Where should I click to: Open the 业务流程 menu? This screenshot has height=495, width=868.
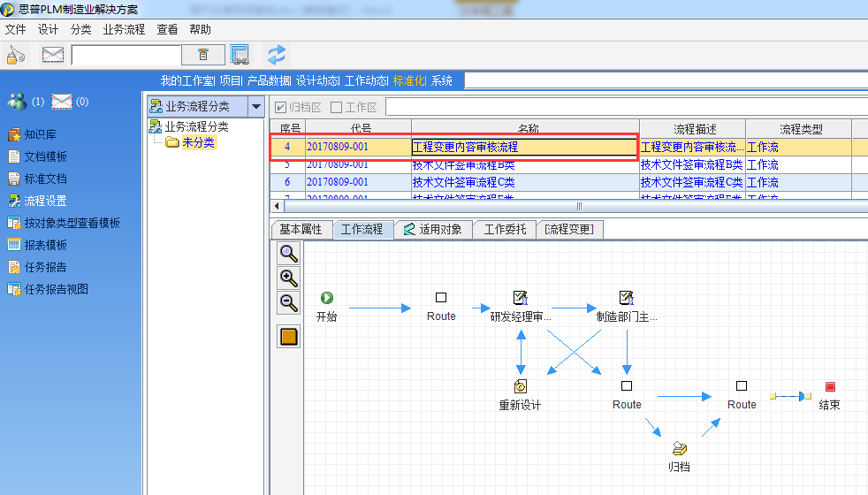pos(124,29)
